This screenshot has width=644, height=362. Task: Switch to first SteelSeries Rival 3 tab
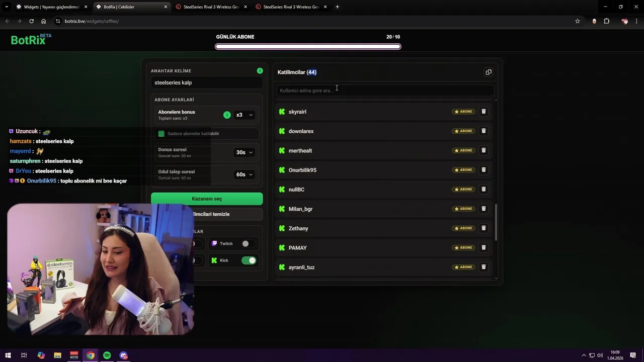click(x=211, y=7)
